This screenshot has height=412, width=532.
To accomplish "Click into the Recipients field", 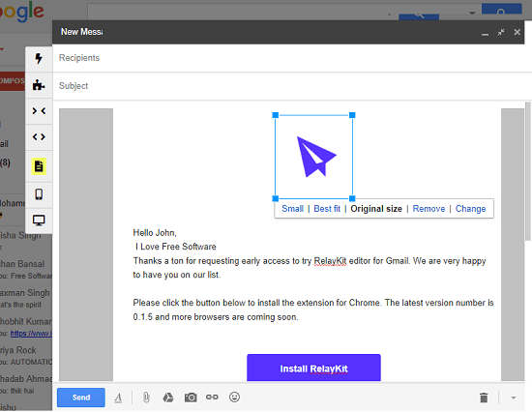I will pos(292,58).
